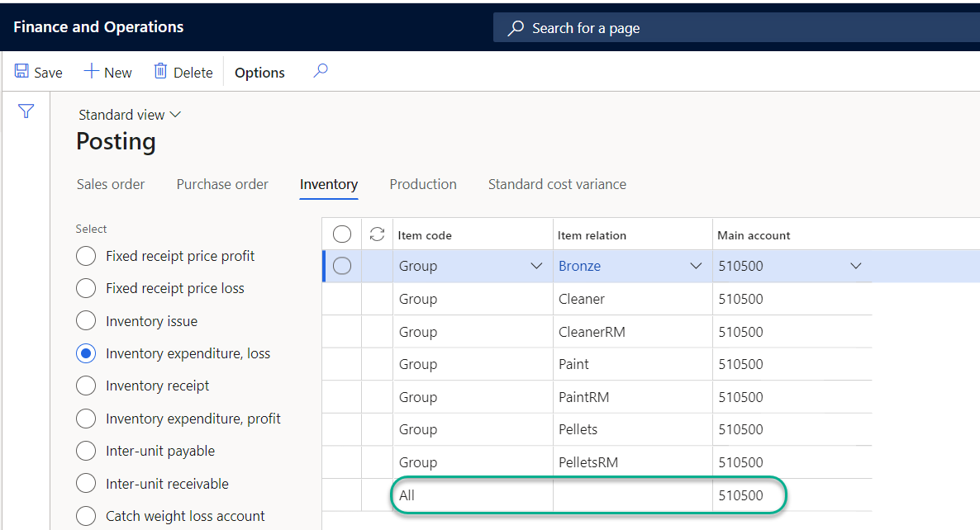
Task: Click the empty item relation cell in All row
Action: 632,495
